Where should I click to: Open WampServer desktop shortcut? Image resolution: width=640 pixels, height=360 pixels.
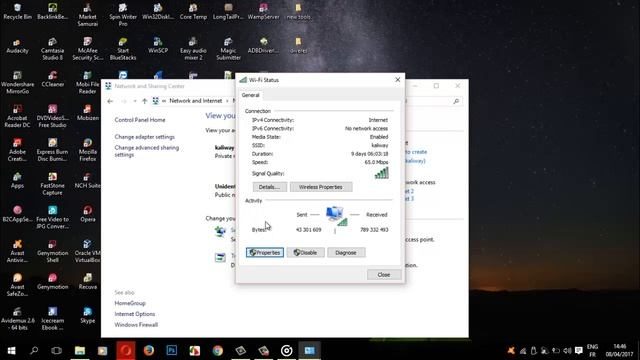click(x=263, y=11)
